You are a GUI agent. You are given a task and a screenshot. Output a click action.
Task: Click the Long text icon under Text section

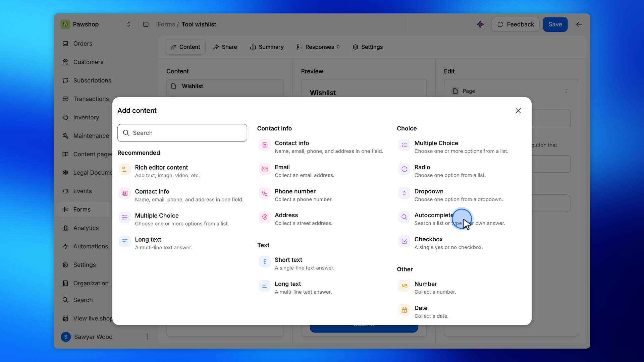(x=265, y=286)
